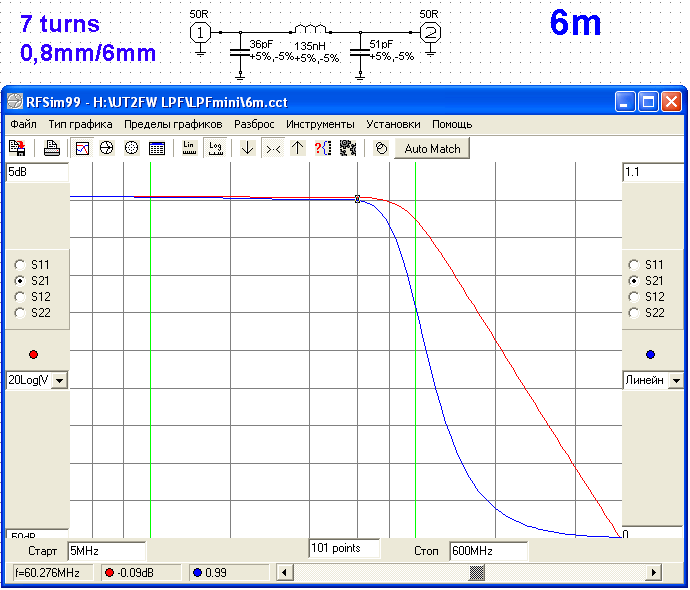The width and height of the screenshot is (690, 590).
Task: Open the Инструменты menu
Action: pyautogui.click(x=320, y=124)
